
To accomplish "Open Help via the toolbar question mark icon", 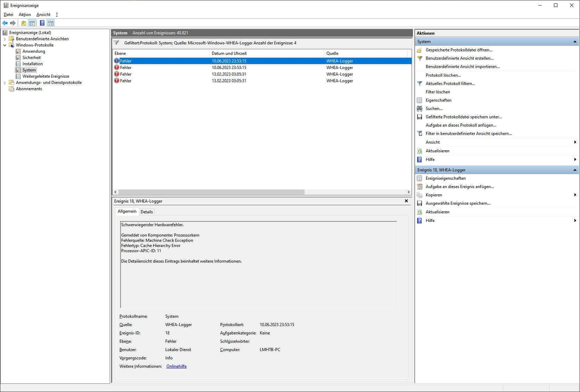I will click(42, 23).
